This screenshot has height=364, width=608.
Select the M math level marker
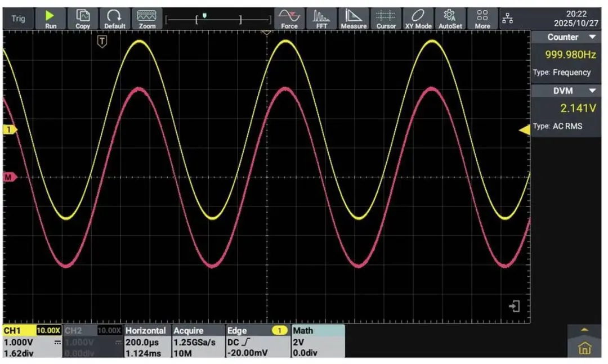[x=10, y=177]
